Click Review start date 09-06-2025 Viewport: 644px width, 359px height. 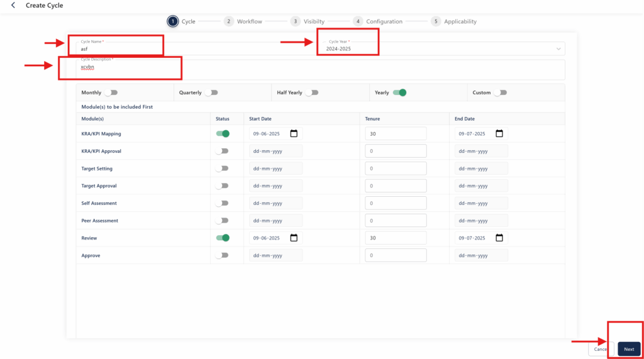click(267, 238)
